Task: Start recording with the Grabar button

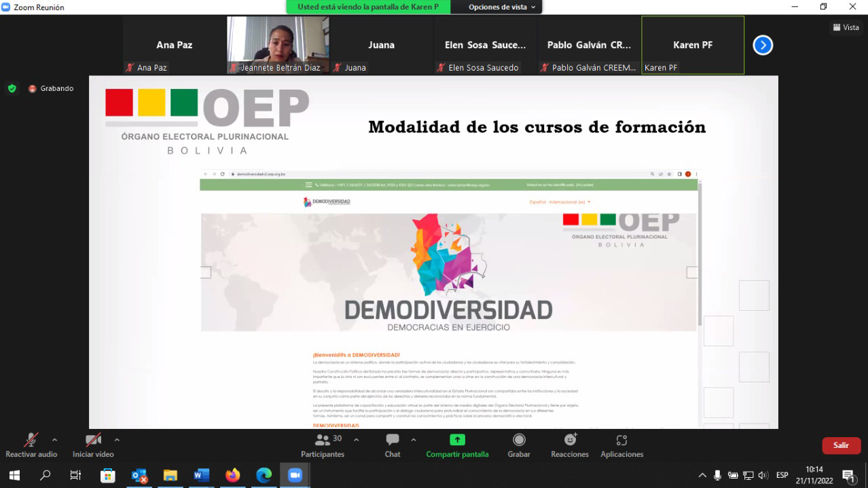Action: coord(519,445)
